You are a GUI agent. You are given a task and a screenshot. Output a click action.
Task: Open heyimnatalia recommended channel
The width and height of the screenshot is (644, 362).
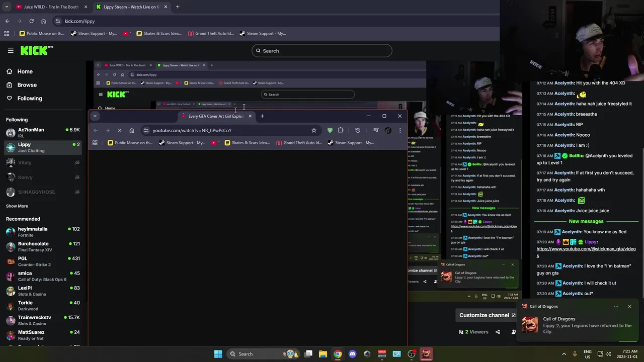point(43,232)
